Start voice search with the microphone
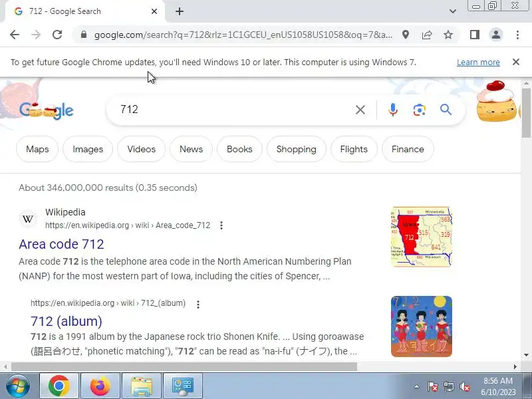532x399 pixels. 392,110
